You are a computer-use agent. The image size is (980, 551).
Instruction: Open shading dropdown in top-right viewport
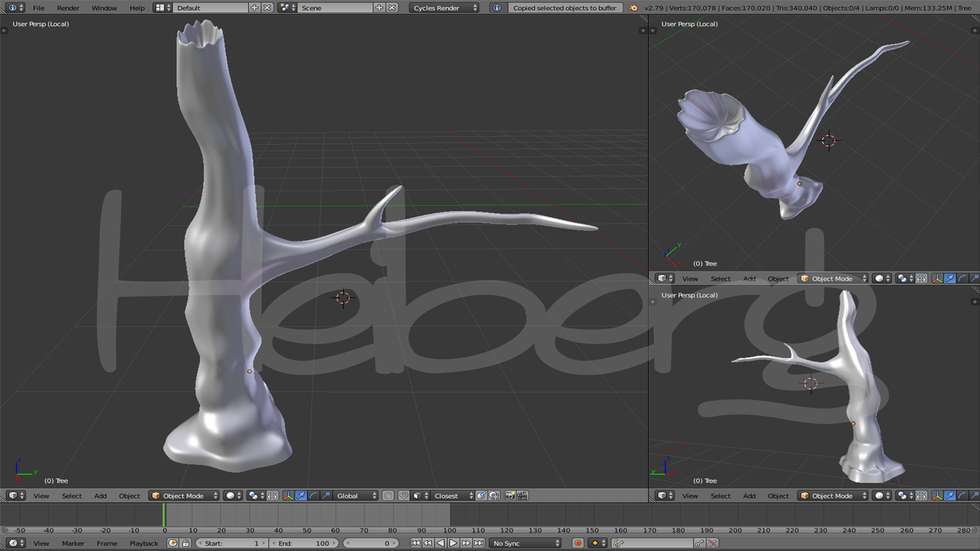coord(883,279)
